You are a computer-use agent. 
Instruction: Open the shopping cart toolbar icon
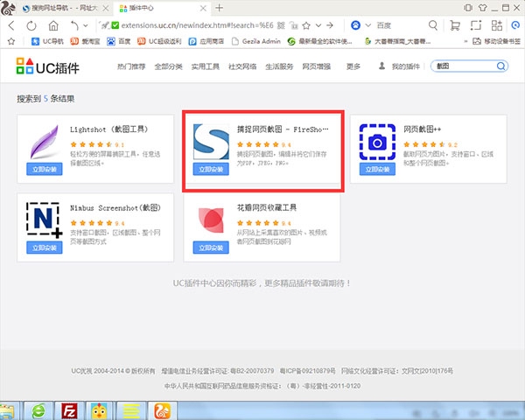pos(455,25)
